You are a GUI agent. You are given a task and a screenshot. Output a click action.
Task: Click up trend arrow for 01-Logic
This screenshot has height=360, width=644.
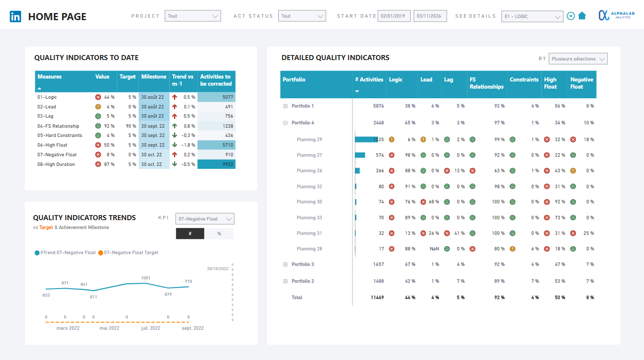[174, 97]
